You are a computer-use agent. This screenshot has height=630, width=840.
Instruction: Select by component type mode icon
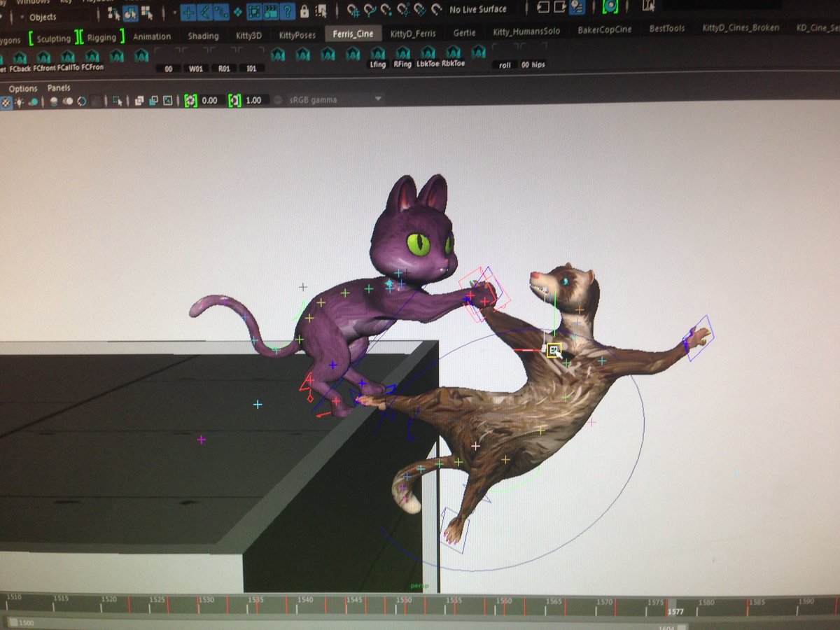point(147,12)
